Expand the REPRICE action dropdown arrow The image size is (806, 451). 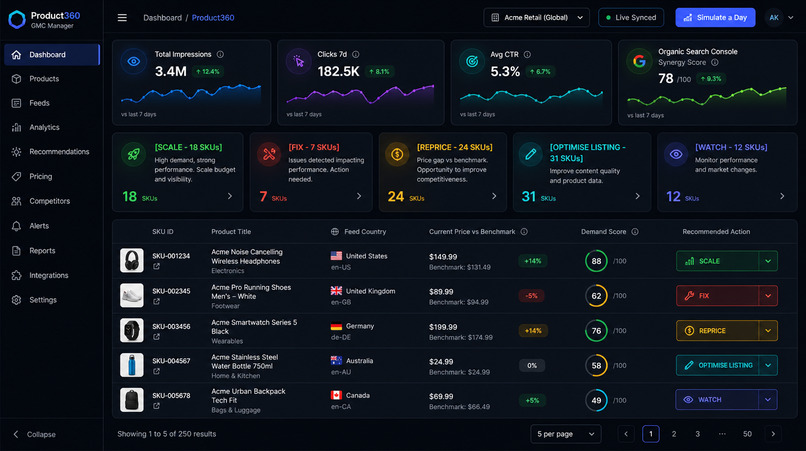768,331
